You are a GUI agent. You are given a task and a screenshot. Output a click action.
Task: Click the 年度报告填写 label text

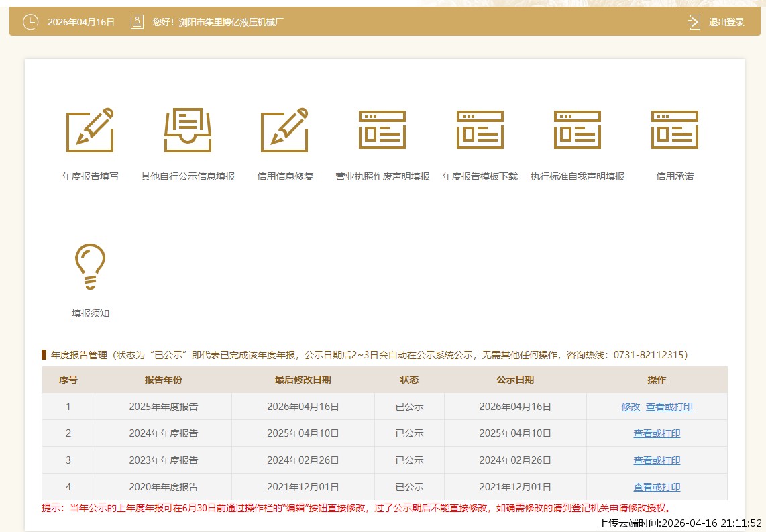[x=90, y=177]
